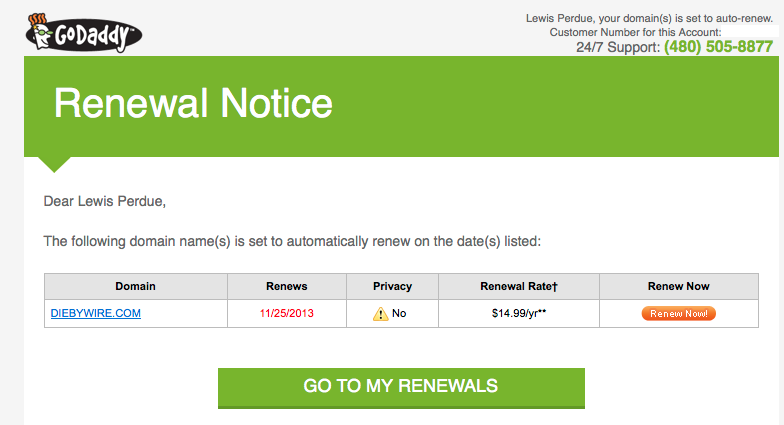Screen dimensions: 784x425
Task: Click the sentence about domains set to renew
Action: click(x=292, y=242)
